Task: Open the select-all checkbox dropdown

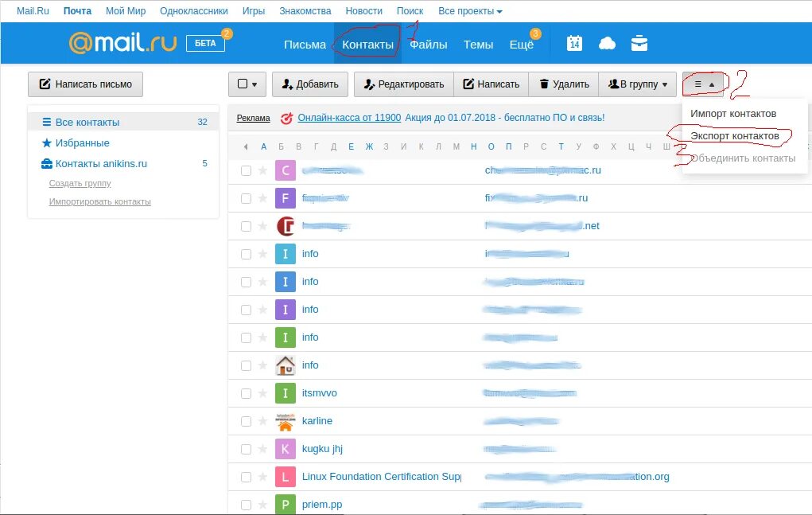Action: 247,84
